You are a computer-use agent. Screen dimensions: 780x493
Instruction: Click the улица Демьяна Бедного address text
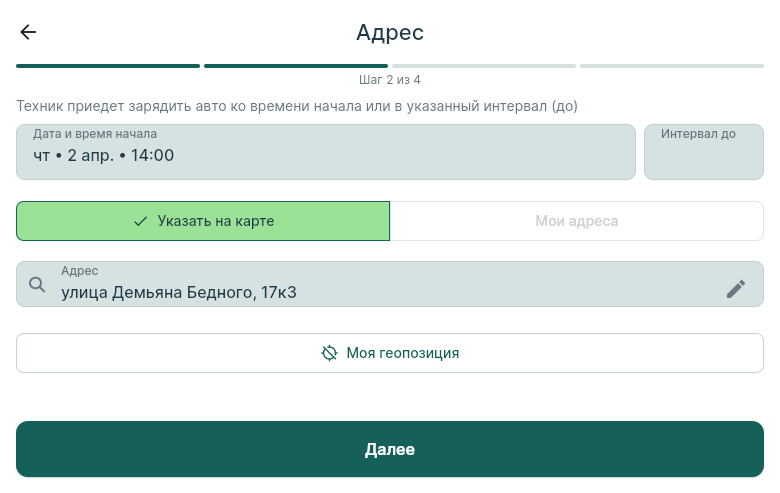178,292
